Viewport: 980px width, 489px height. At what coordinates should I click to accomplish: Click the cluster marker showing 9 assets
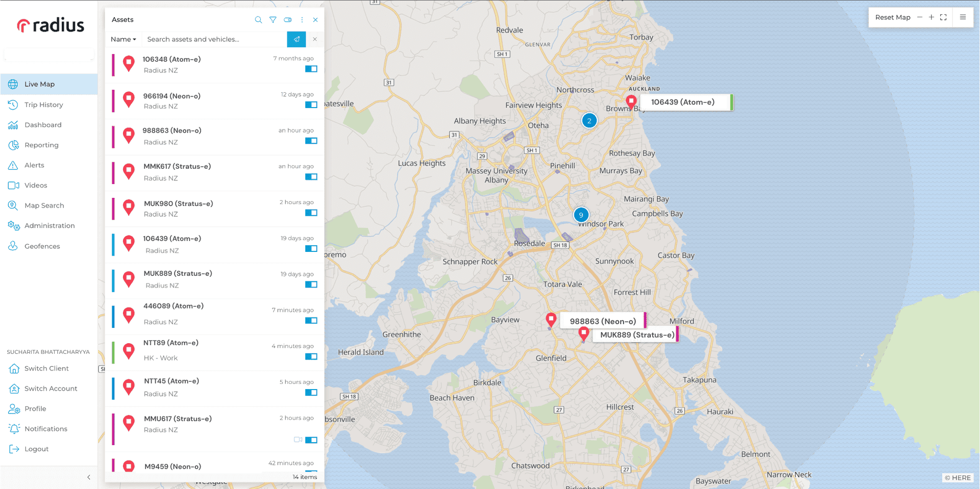tap(581, 215)
